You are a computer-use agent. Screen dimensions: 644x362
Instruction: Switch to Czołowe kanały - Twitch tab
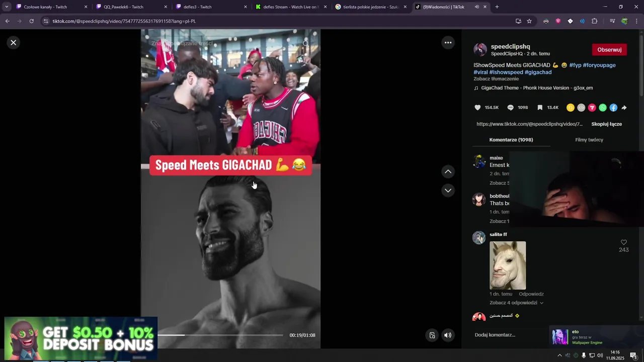click(52, 7)
